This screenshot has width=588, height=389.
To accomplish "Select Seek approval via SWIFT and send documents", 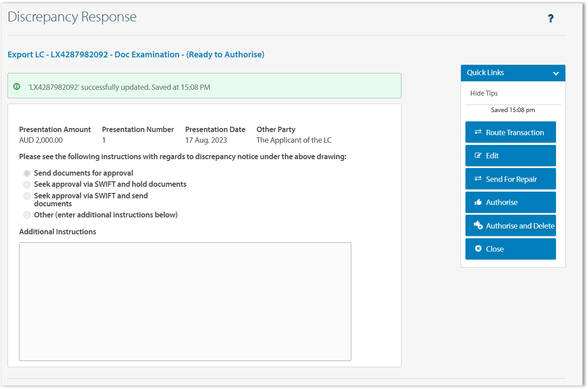I will coord(27,196).
